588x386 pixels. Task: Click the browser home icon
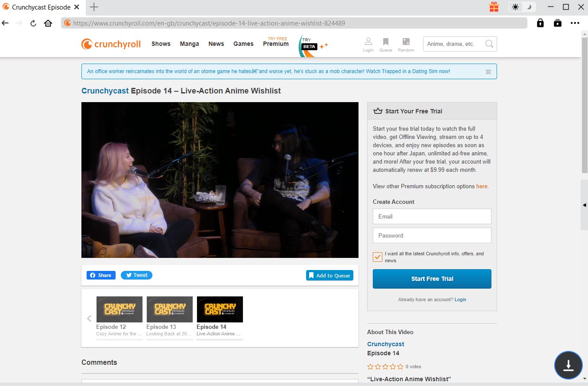click(48, 23)
